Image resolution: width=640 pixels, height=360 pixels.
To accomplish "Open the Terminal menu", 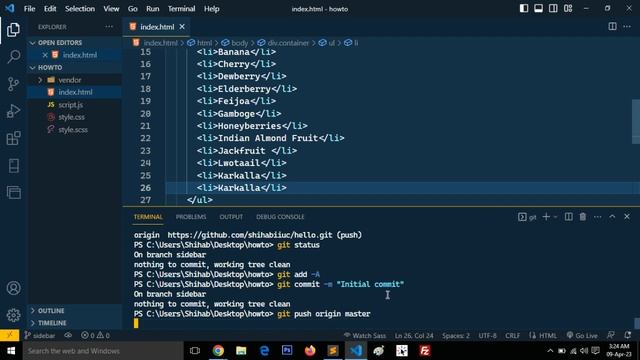I will tap(182, 9).
